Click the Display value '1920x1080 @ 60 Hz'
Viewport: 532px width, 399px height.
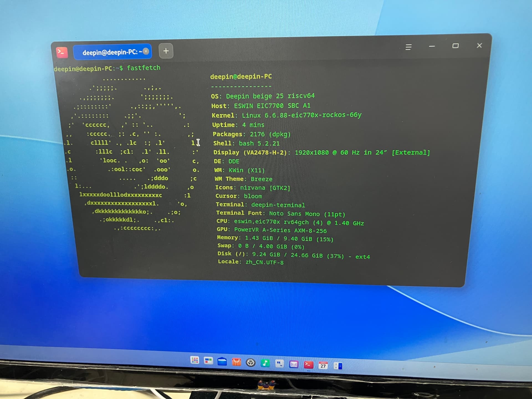pyautogui.click(x=328, y=152)
